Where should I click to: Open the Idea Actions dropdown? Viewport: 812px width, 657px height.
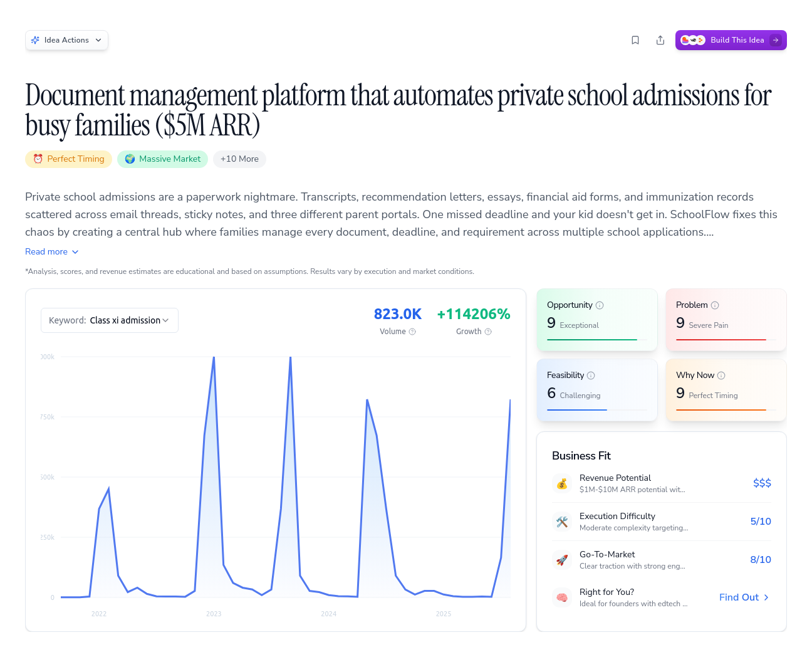pyautogui.click(x=66, y=40)
